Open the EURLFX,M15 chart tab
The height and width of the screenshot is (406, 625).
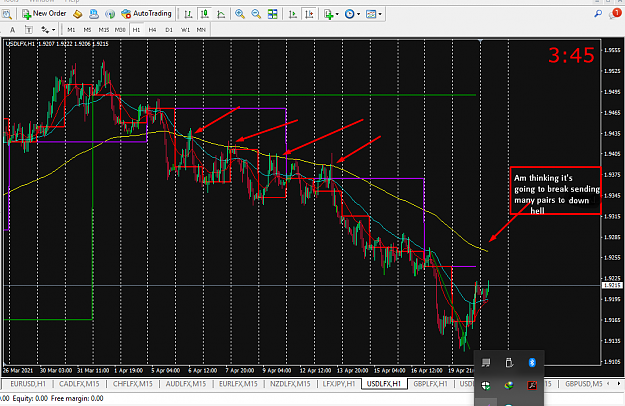[x=238, y=384]
